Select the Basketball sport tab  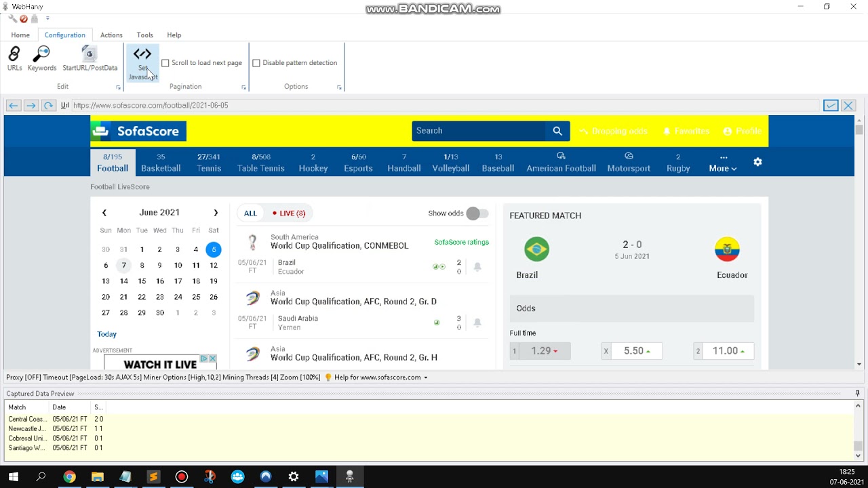[x=161, y=163]
